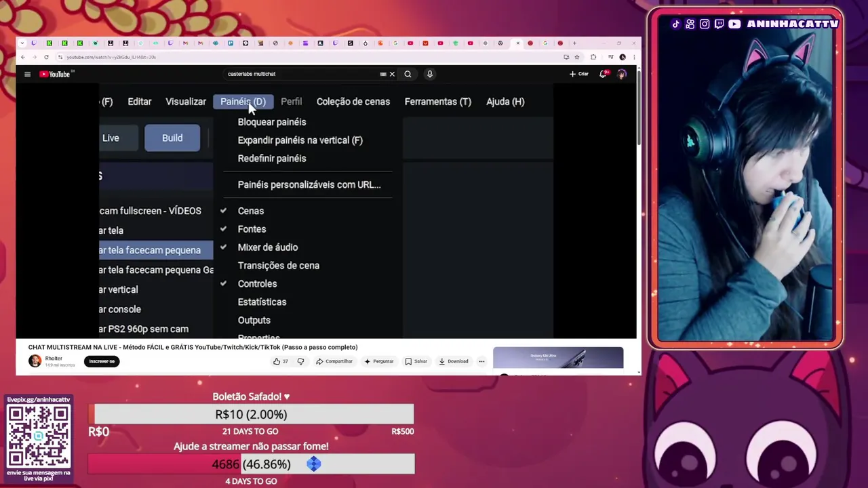
Task: Open the Perfil menu
Action: coord(291,102)
